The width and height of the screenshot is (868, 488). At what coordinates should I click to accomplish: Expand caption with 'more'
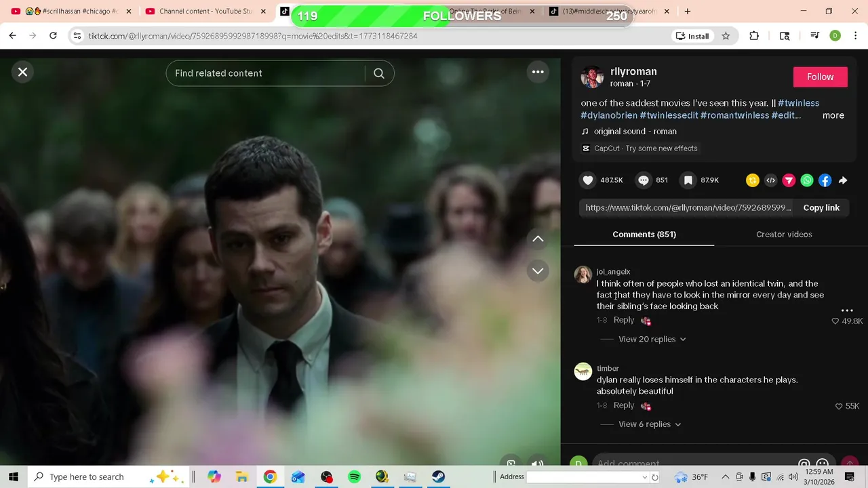click(833, 115)
